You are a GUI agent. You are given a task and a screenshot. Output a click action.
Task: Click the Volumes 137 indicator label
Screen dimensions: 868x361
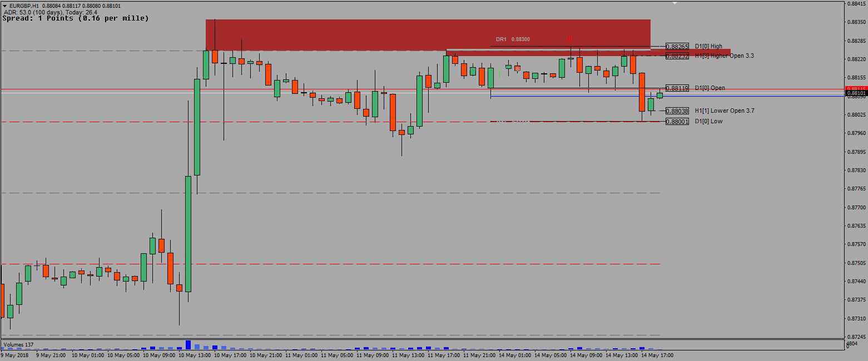17,345
